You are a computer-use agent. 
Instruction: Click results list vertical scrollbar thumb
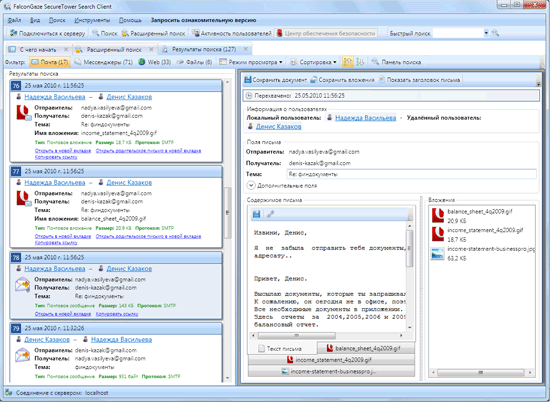coord(227,213)
